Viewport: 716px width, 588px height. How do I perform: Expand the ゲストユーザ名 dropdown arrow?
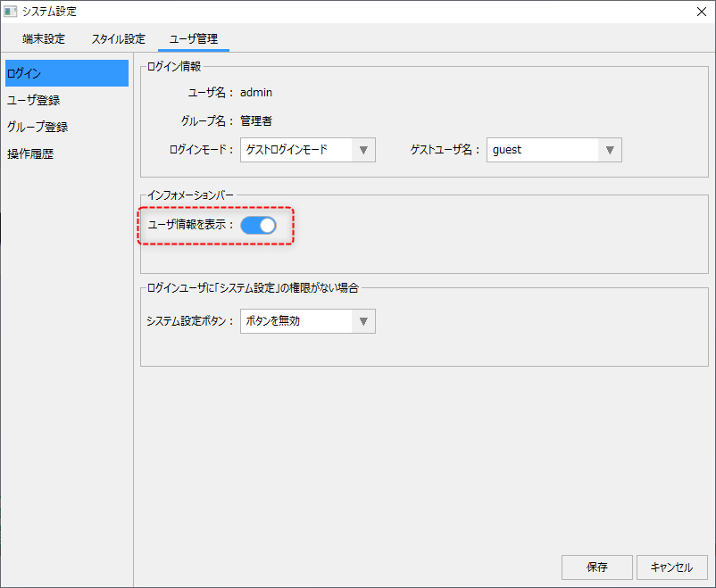[610, 150]
